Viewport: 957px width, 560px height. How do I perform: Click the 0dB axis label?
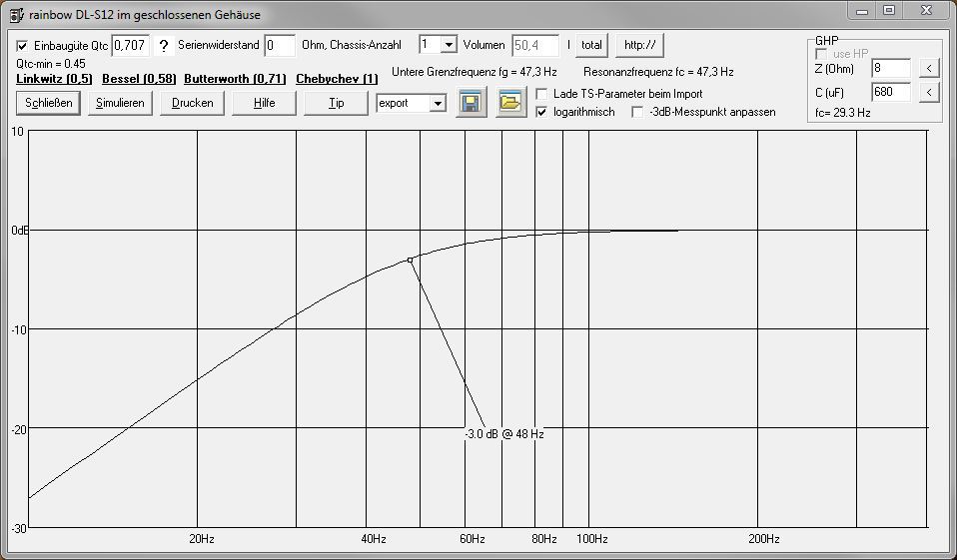tap(20, 231)
